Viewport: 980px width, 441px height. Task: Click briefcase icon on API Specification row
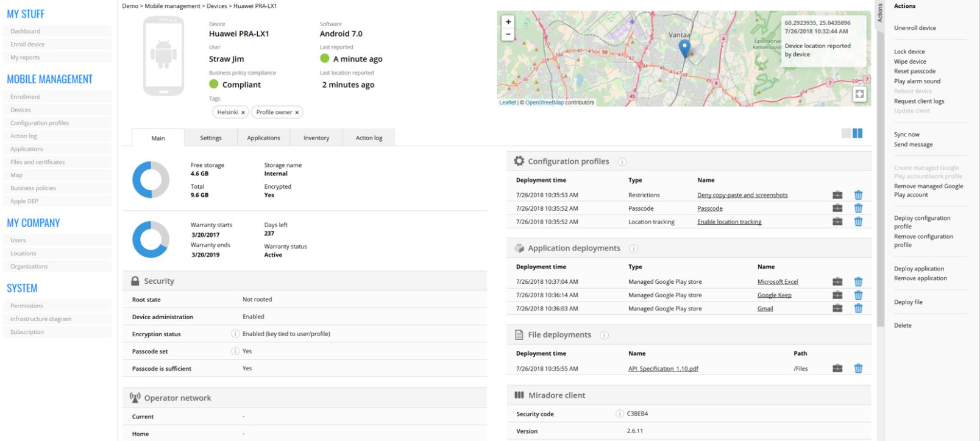tap(837, 368)
